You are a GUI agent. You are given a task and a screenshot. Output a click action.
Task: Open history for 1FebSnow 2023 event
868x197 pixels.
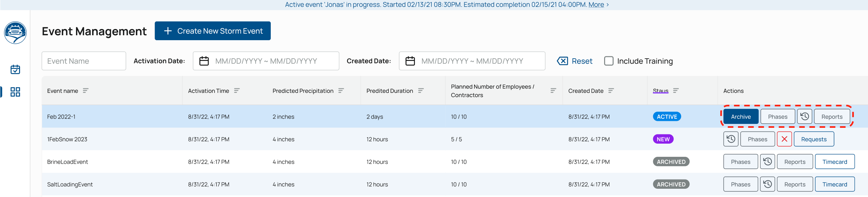point(730,139)
